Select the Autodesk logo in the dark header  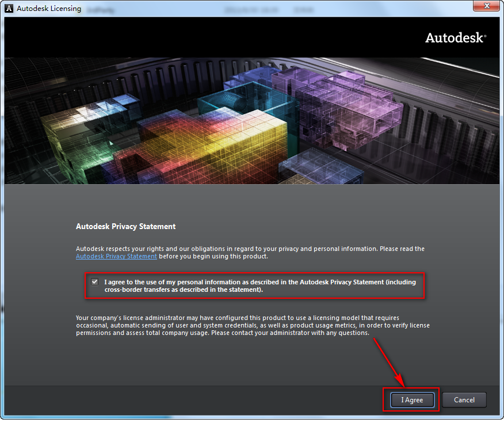pos(455,37)
